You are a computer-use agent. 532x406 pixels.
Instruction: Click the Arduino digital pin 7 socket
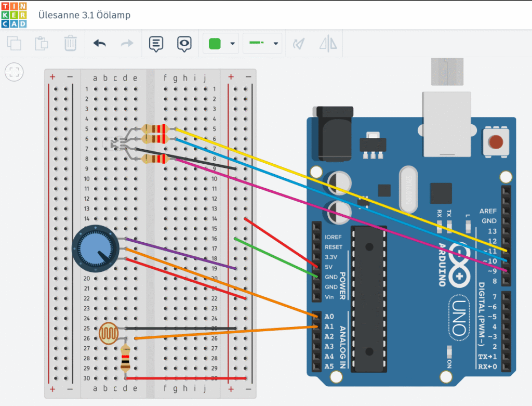[506, 297]
